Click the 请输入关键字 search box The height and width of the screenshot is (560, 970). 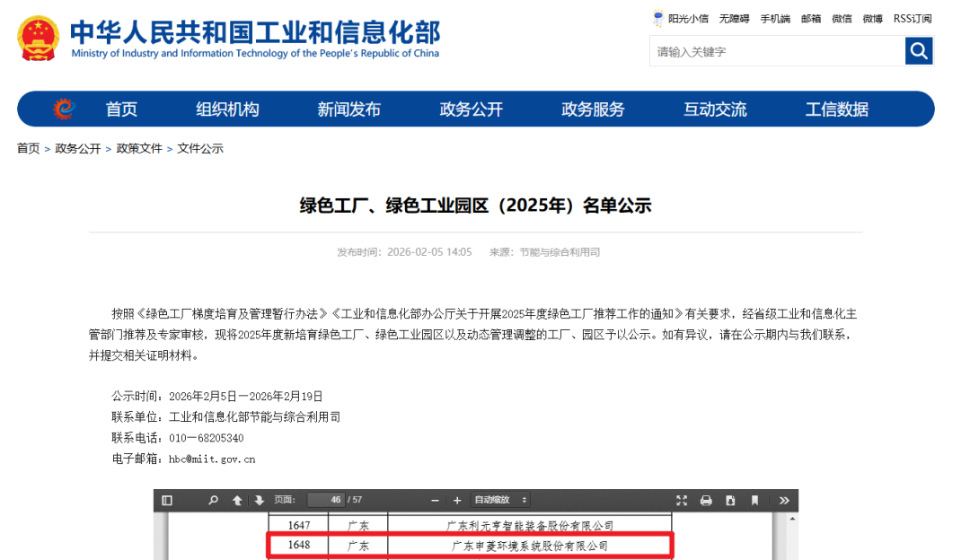pyautogui.click(x=776, y=51)
